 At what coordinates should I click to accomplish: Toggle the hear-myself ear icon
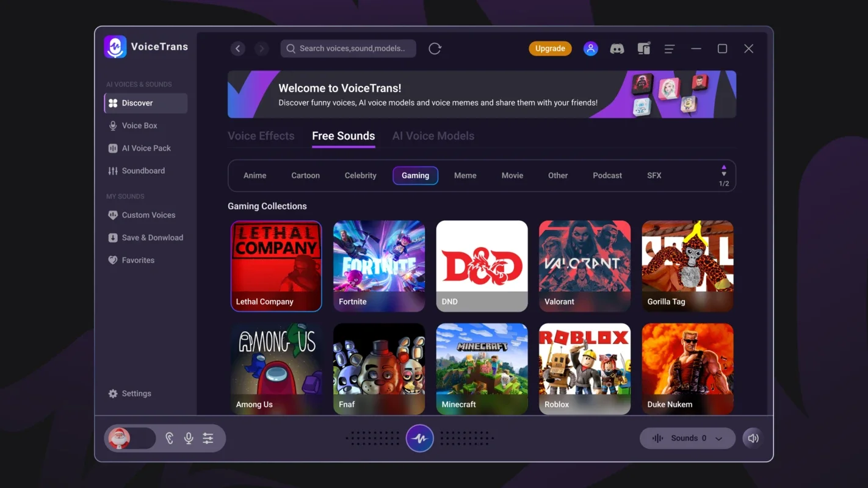(170, 438)
